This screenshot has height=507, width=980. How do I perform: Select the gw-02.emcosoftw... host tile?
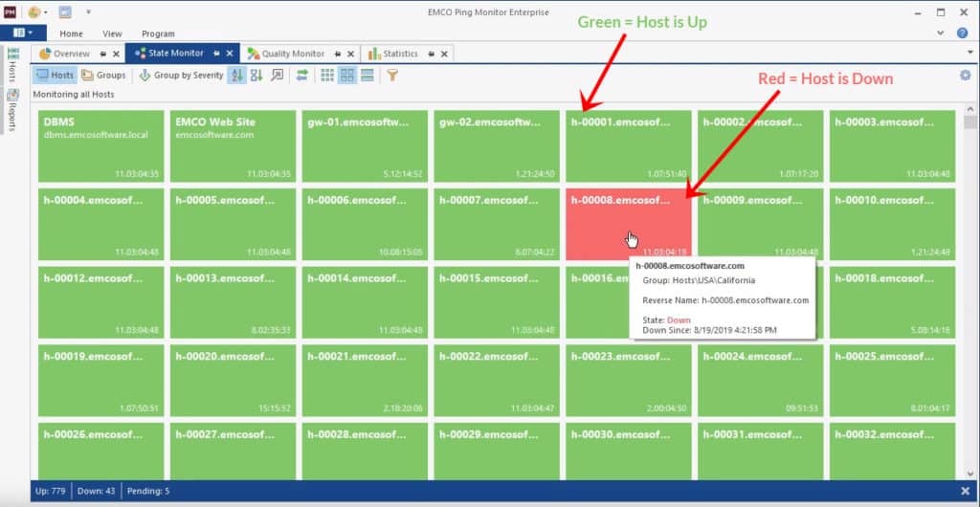pyautogui.click(x=497, y=146)
